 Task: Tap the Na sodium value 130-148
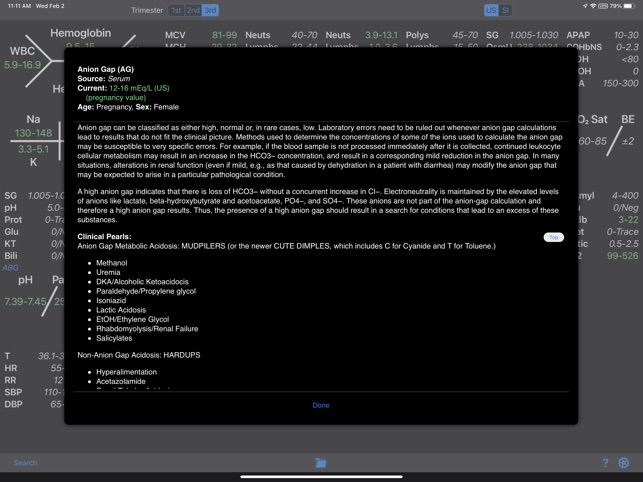33,133
